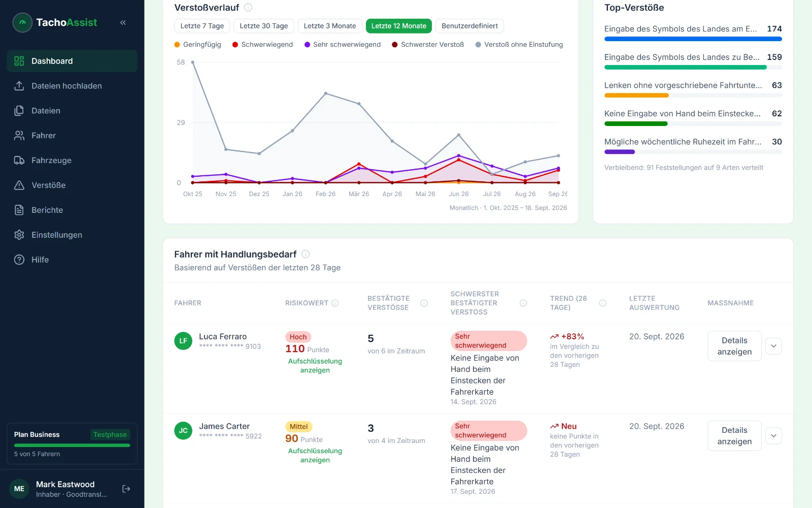This screenshot has width=812, height=508.
Task: Toggle the Sehr schwerwiegend legend series
Action: pyautogui.click(x=343, y=45)
